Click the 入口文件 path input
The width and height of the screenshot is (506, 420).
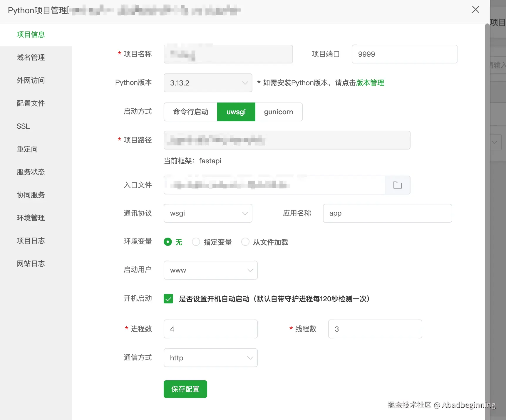(274, 185)
